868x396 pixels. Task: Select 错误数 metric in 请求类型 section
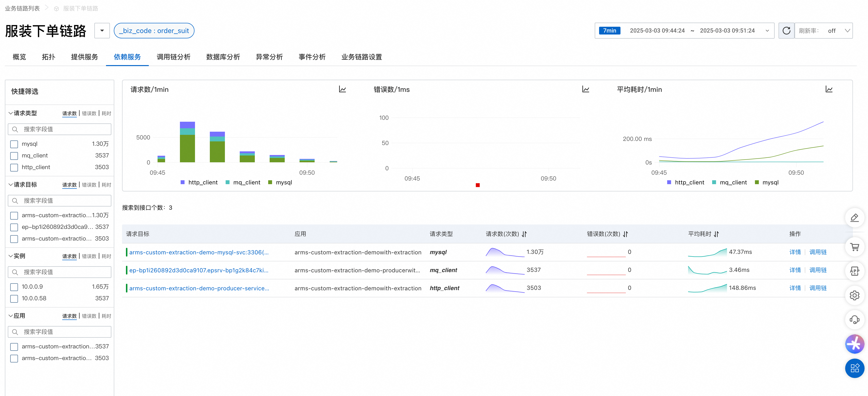(89, 113)
